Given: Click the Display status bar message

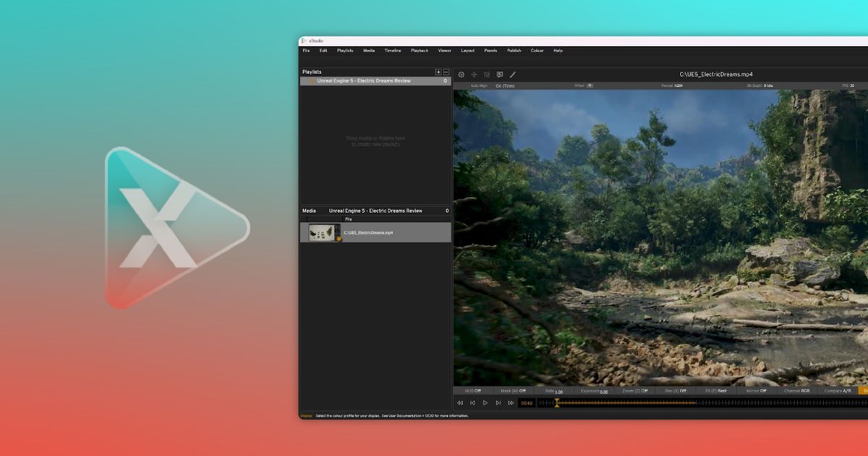Looking at the screenshot, I should pyautogui.click(x=384, y=416).
